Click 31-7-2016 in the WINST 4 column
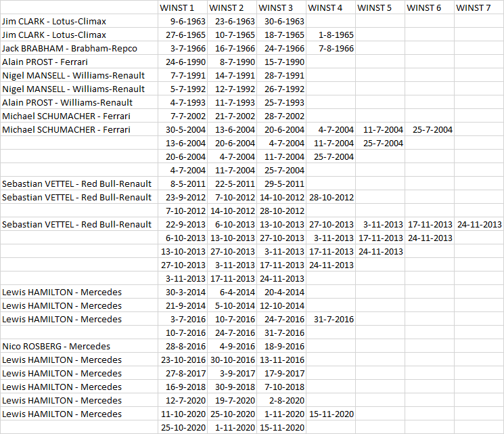Viewport: 504px width, 434px height. (x=331, y=319)
